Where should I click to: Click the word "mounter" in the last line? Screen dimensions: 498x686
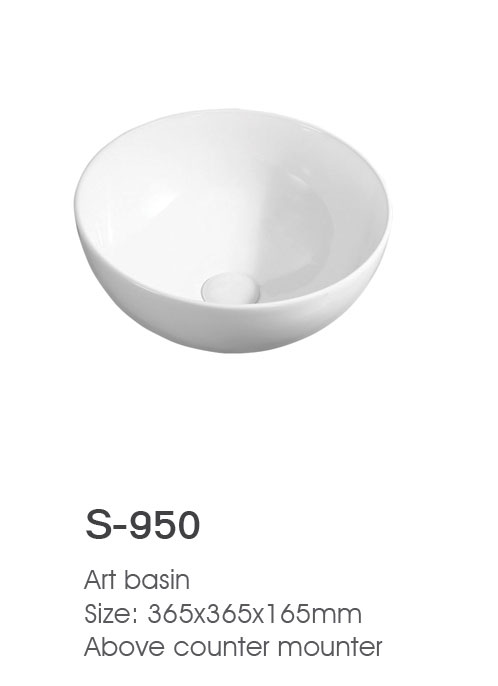[x=330, y=648]
